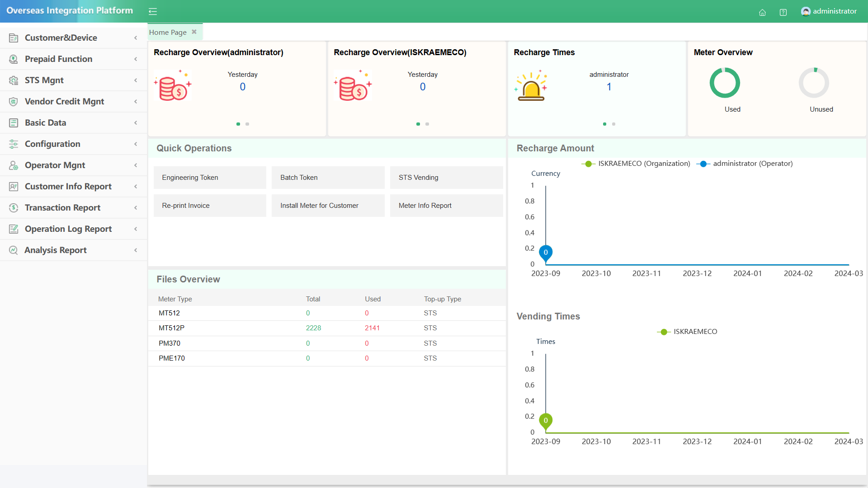Expand the Customer&Device menu arrow

coord(136,38)
